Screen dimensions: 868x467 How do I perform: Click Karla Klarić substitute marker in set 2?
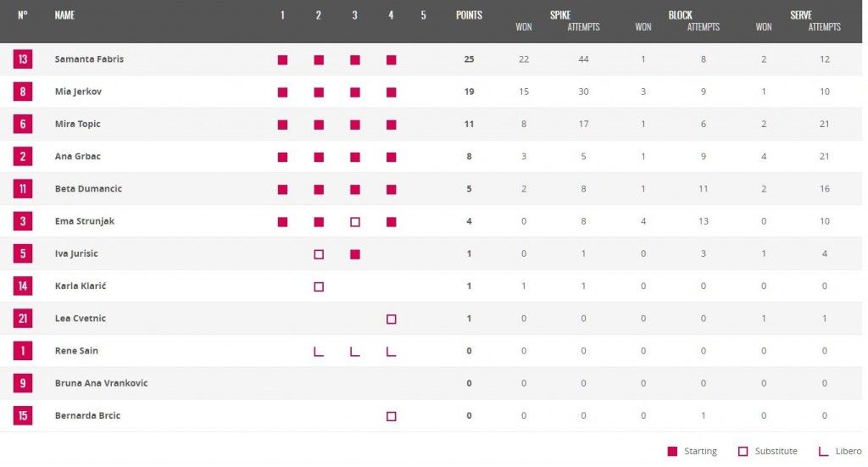[319, 286]
